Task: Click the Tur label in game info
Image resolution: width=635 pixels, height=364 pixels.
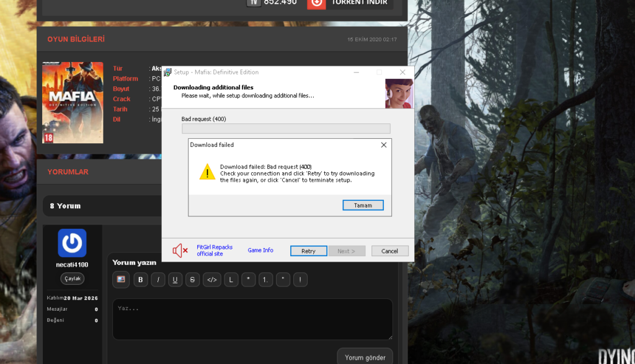Action: coord(117,68)
